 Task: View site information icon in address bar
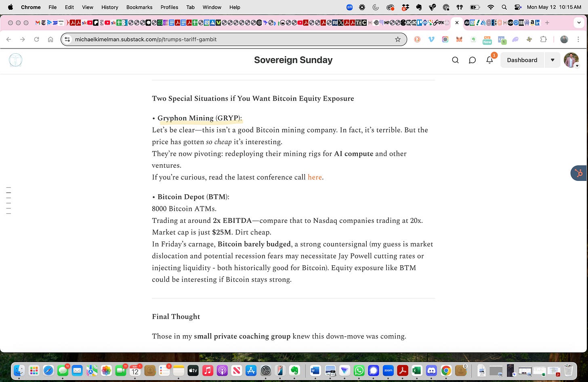coord(67,39)
